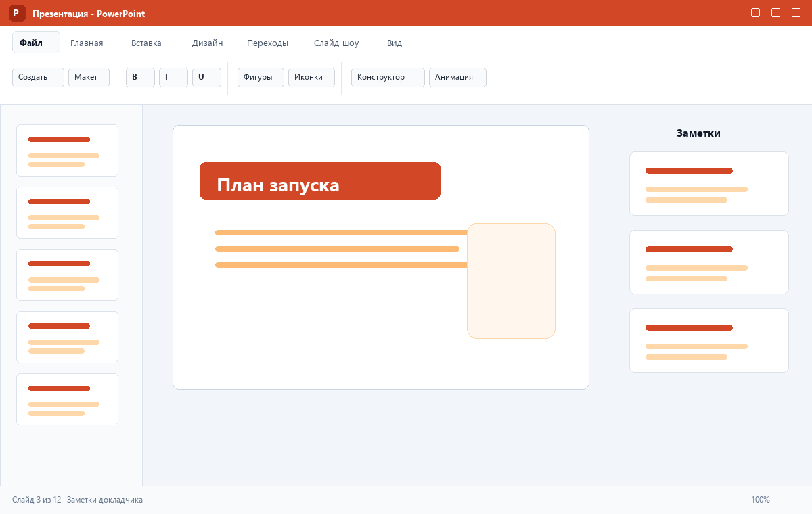Insert shapes with the Фигуры button

[x=261, y=77]
